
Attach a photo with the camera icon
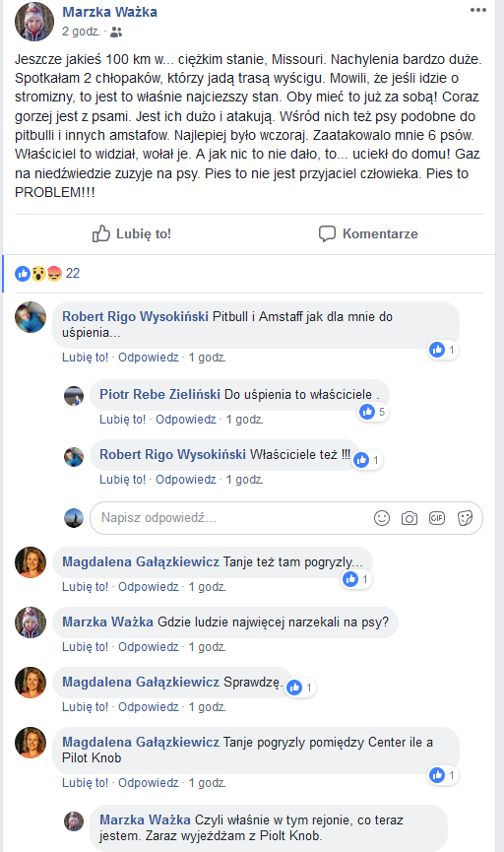coord(409,518)
